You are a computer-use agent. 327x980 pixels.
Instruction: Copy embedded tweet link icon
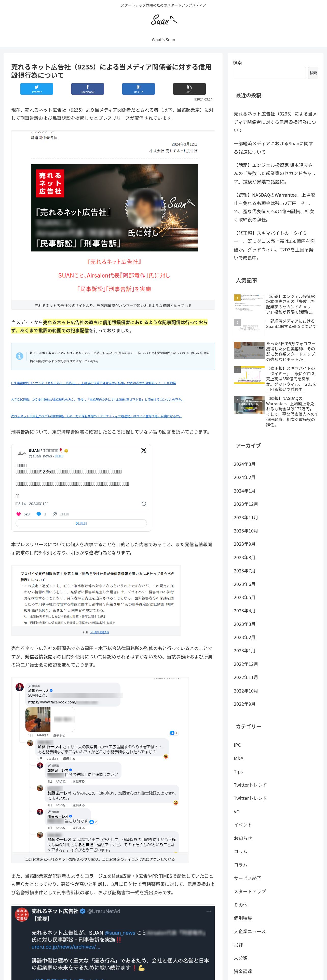tap(54, 514)
